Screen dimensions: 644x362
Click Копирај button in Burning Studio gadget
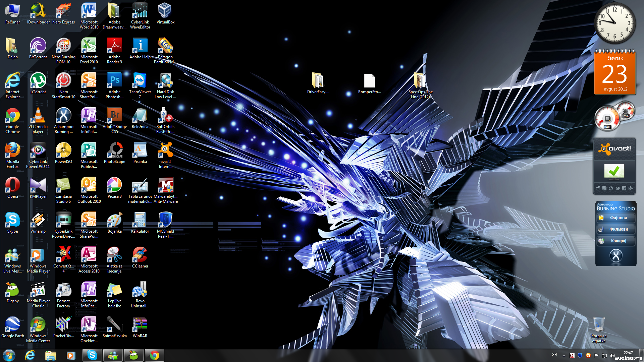[616, 241]
